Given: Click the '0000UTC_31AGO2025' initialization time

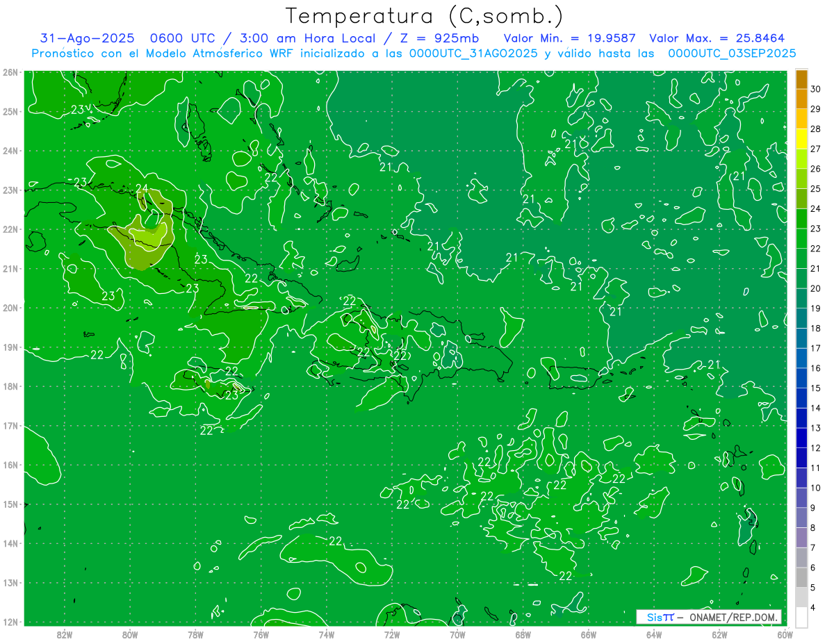Looking at the screenshot, I should tap(473, 53).
